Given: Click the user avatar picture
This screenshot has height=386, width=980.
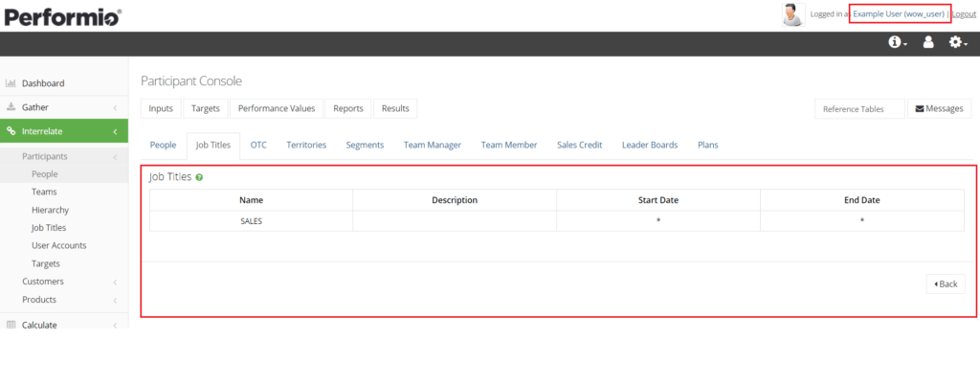Looking at the screenshot, I should [x=793, y=15].
